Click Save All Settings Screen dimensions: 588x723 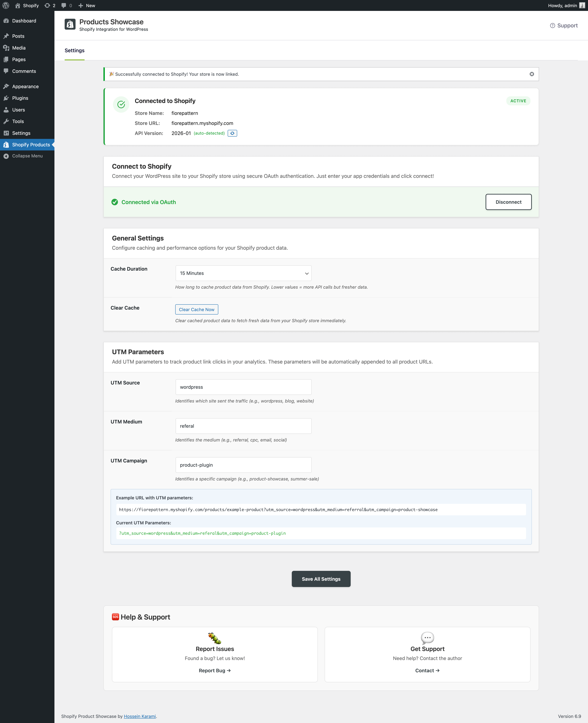[x=321, y=579]
